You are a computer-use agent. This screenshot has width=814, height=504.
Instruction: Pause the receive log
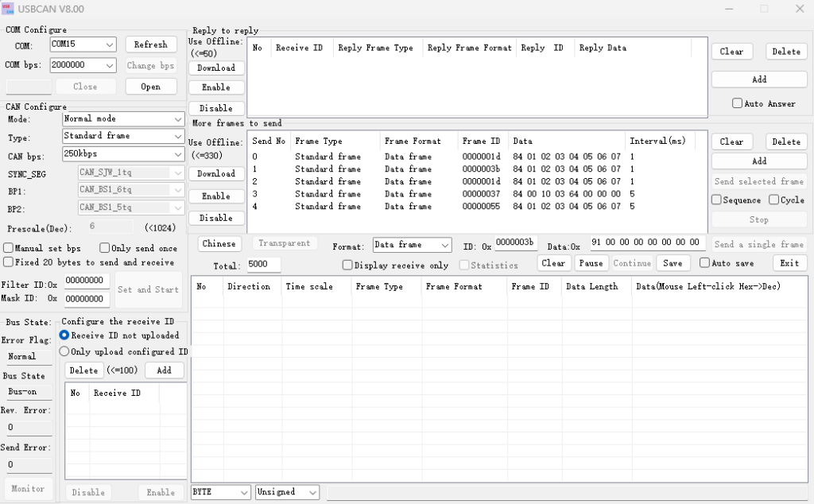click(590, 263)
